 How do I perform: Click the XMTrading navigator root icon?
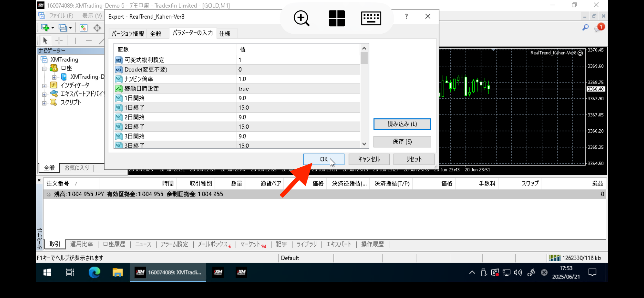[x=44, y=59]
